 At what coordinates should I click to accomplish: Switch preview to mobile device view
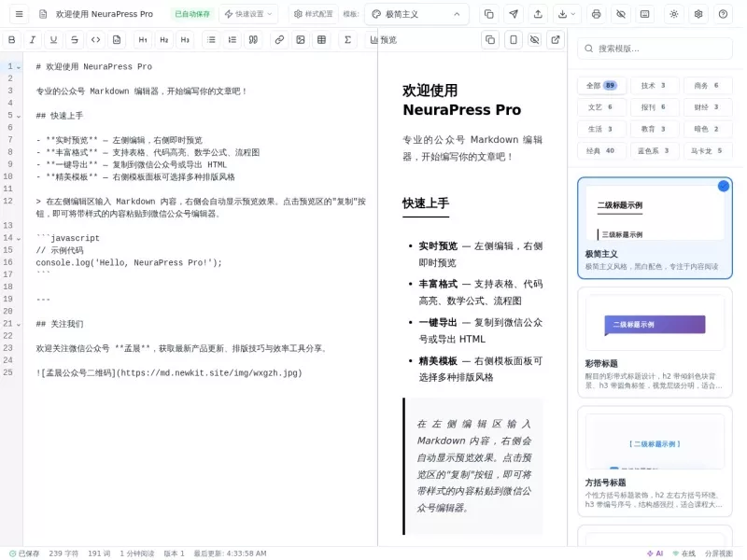click(513, 40)
